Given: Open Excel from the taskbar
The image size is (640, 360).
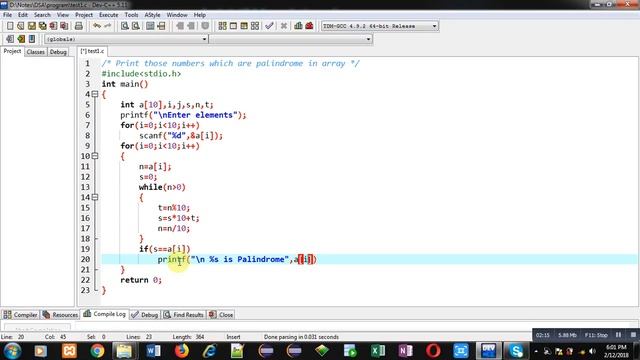Looking at the screenshot, I should click(x=378, y=351).
